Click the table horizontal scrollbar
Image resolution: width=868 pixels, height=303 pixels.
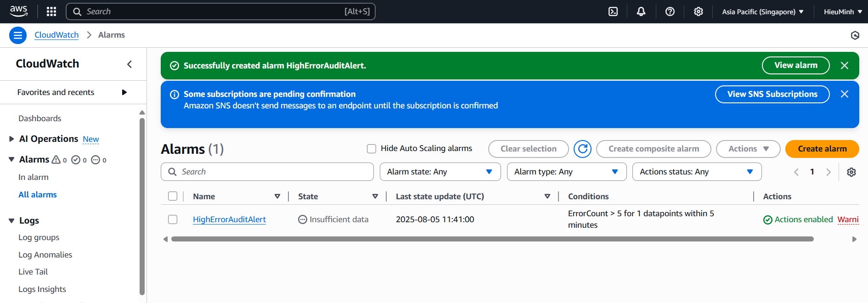[492, 239]
